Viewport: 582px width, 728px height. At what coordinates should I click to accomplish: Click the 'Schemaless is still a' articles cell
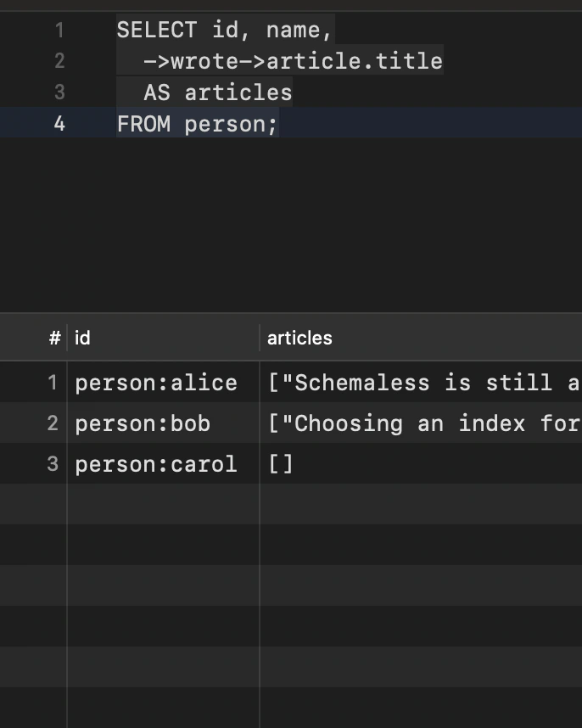(x=421, y=383)
